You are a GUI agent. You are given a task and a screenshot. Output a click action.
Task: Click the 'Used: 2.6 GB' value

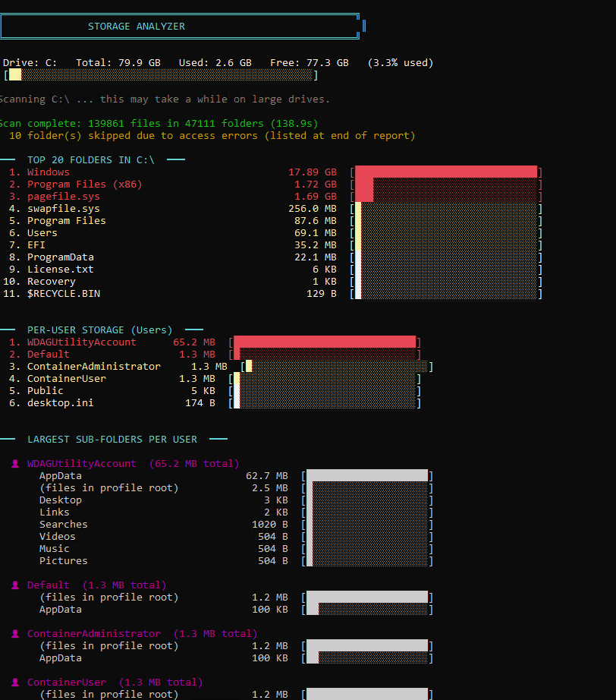(215, 63)
